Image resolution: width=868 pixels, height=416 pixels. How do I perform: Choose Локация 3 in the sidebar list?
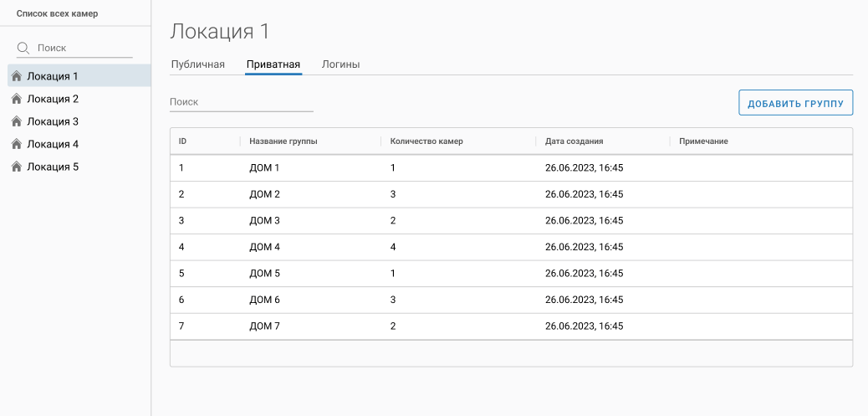[53, 121]
